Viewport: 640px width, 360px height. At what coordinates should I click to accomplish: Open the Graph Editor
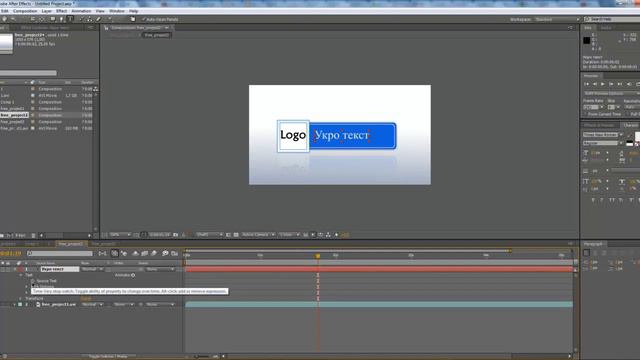(x=175, y=253)
